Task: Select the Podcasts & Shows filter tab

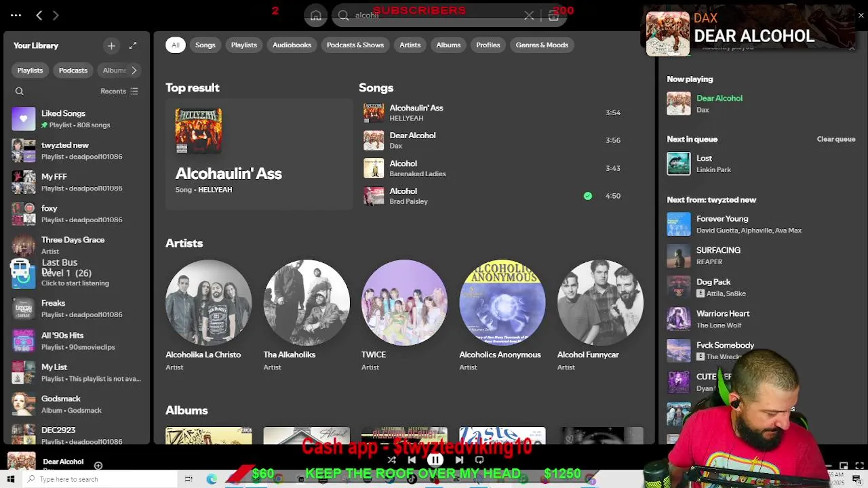Action: point(355,45)
